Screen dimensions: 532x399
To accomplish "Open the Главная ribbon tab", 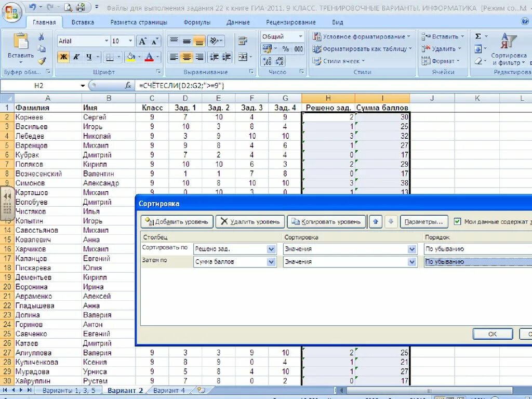I will click(x=44, y=22).
